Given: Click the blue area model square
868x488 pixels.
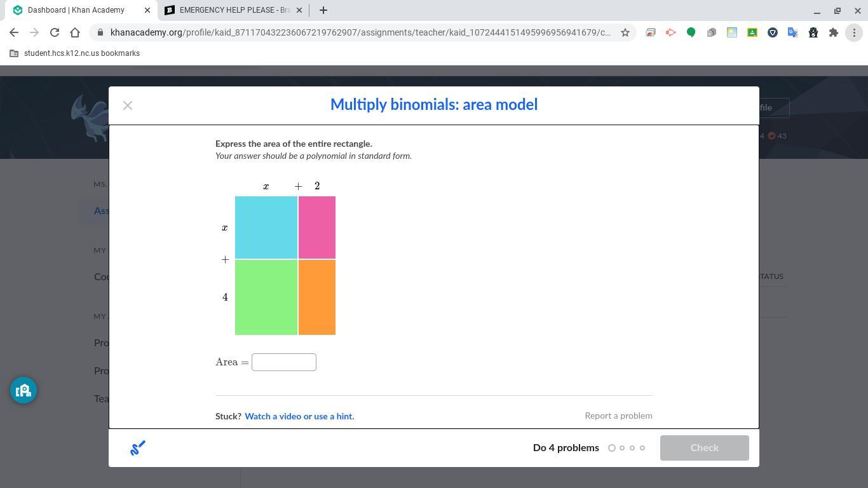Looking at the screenshot, I should point(266,227).
